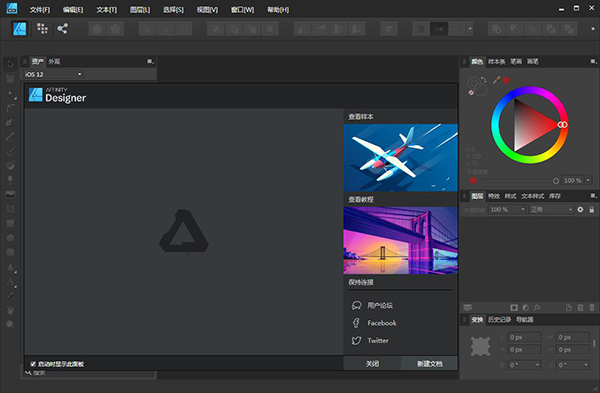This screenshot has width=600, height=393.
Task: Pick the eyedropper in Color panel
Action: [x=497, y=80]
